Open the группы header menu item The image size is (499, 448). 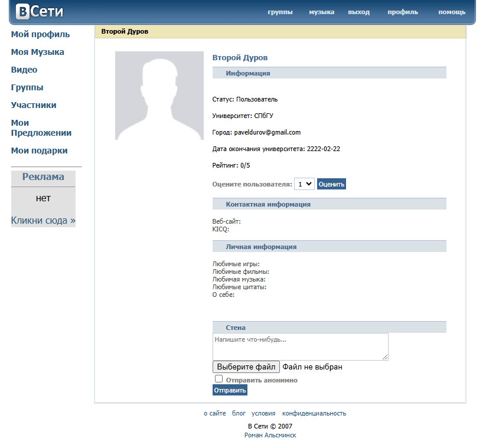click(280, 12)
